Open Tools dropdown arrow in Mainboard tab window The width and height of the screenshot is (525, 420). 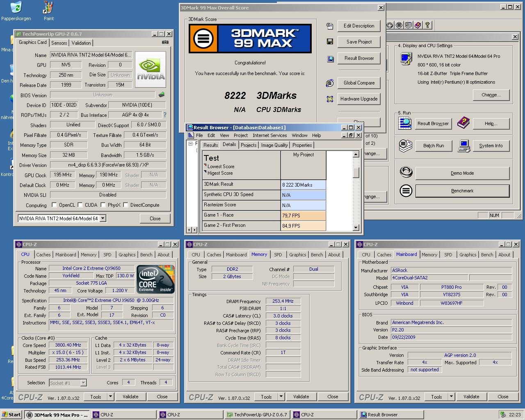pos(451,397)
